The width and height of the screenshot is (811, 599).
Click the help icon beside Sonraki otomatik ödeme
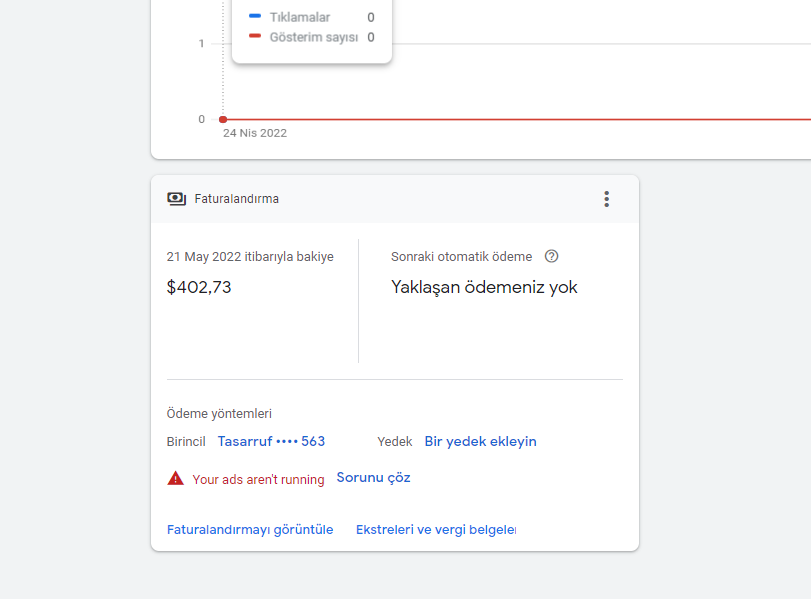tap(551, 256)
